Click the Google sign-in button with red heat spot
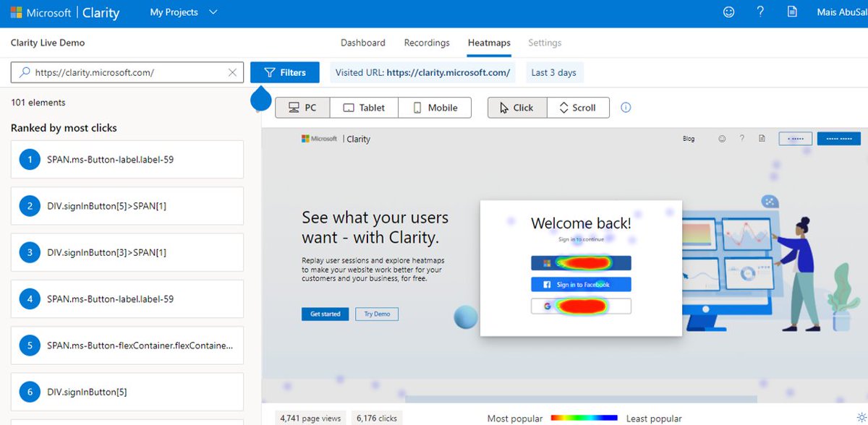 coord(582,306)
